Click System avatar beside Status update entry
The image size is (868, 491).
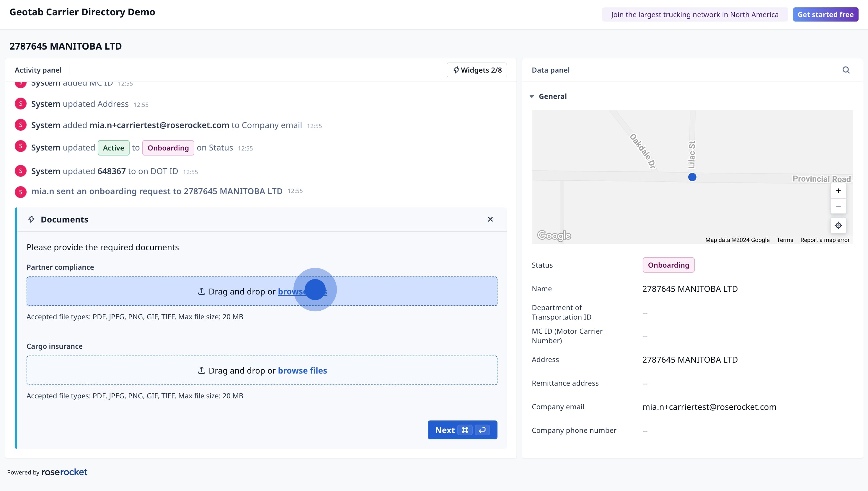21,146
